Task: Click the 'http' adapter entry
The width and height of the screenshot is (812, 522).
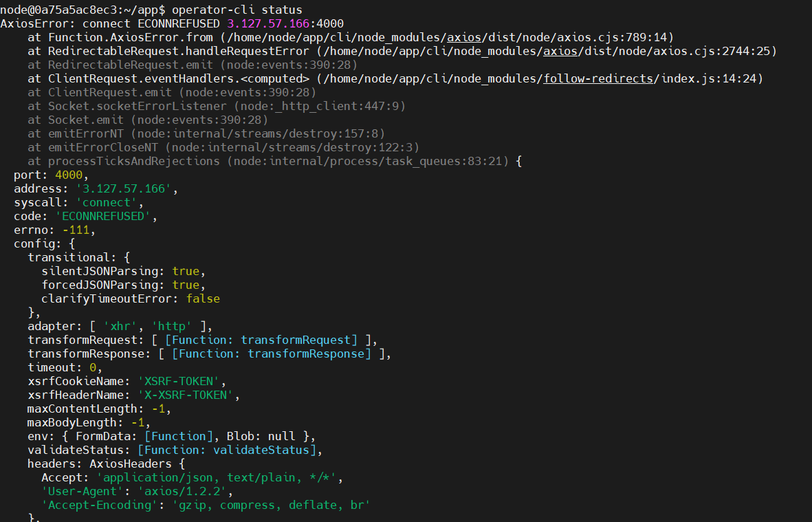Action: 171,325
